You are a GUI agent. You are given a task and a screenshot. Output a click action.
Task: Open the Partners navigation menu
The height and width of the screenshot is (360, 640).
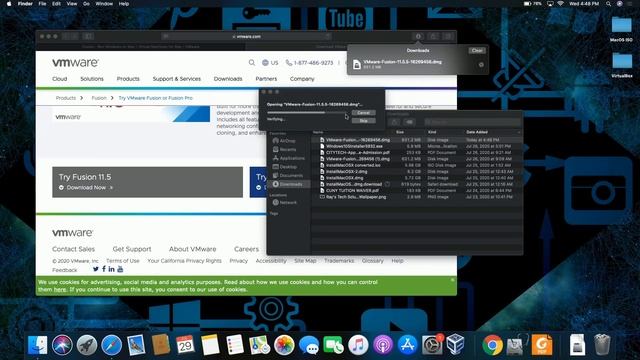[266, 79]
